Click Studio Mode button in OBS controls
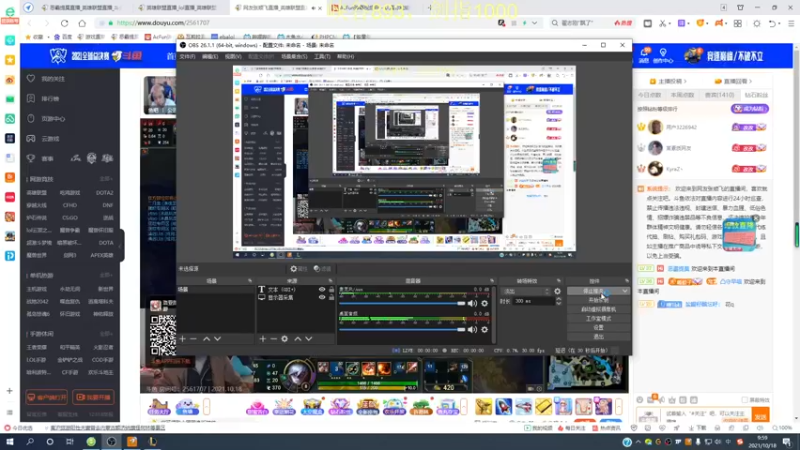This screenshot has height=450, width=800. point(598,319)
